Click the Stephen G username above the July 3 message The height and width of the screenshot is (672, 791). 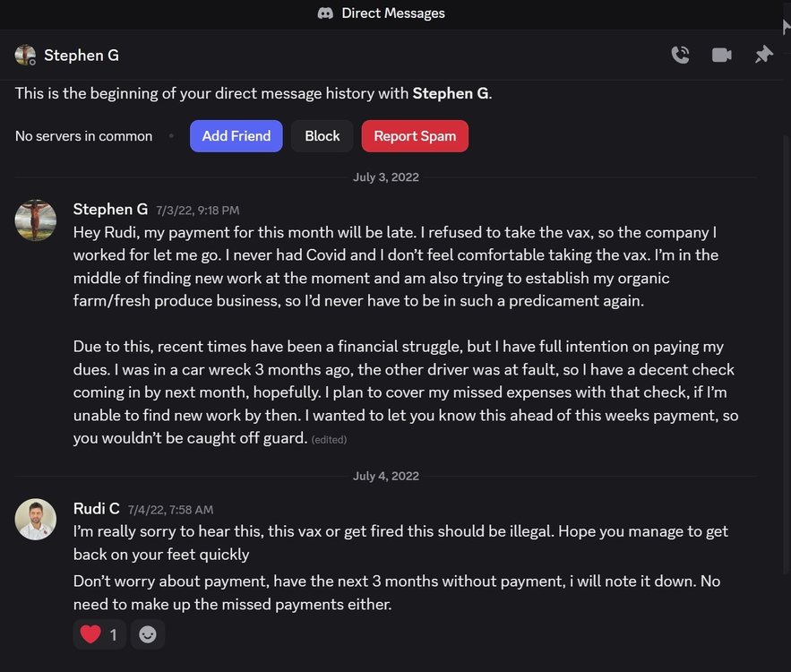coord(110,209)
